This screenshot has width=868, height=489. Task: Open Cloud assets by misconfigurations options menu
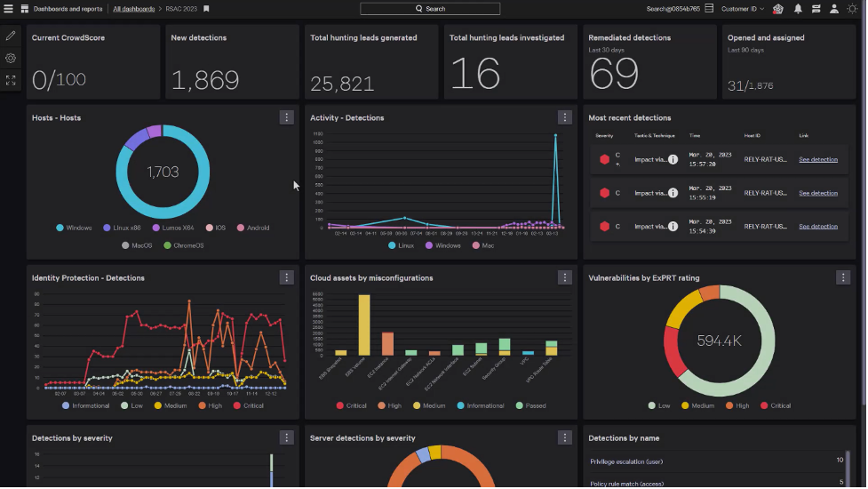pyautogui.click(x=565, y=277)
